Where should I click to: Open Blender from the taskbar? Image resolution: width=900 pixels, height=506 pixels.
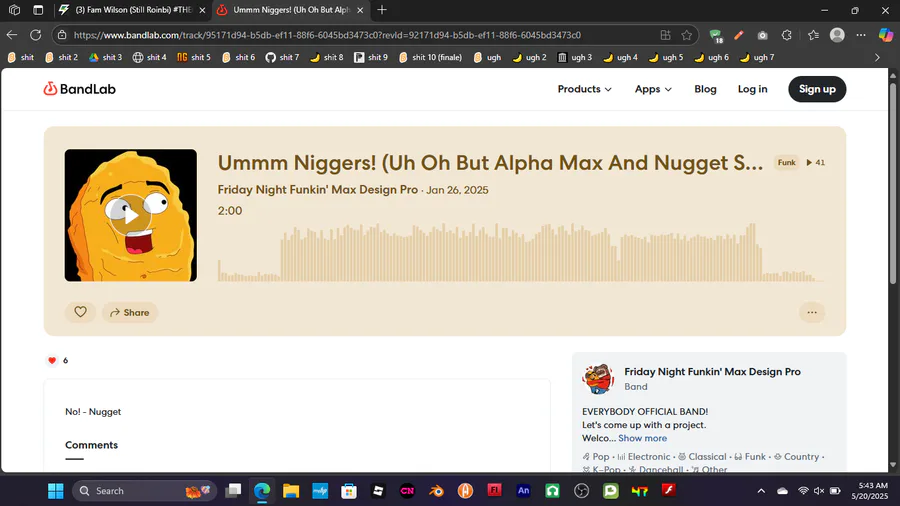[x=436, y=491]
